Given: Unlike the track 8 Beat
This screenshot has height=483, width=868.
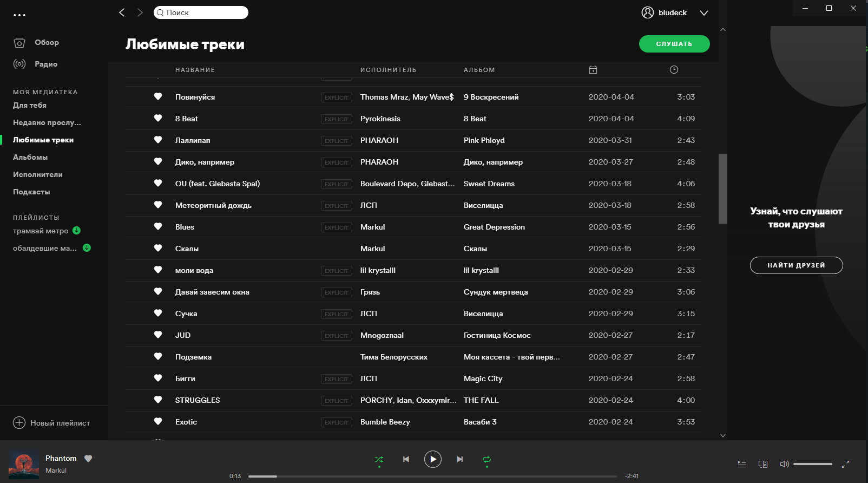Looking at the screenshot, I should (158, 118).
